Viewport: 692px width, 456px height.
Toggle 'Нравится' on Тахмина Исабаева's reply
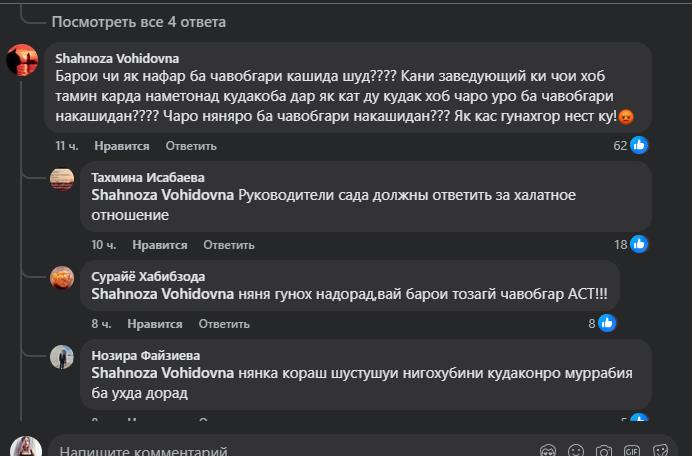tap(159, 244)
